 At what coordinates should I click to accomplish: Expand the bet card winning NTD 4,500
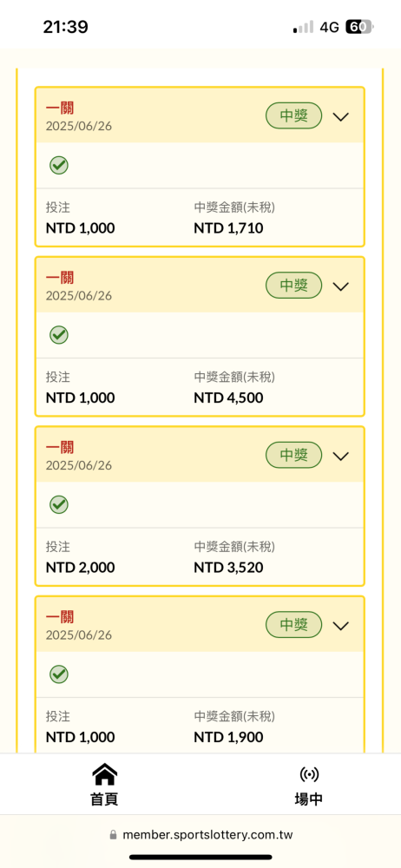(340, 286)
